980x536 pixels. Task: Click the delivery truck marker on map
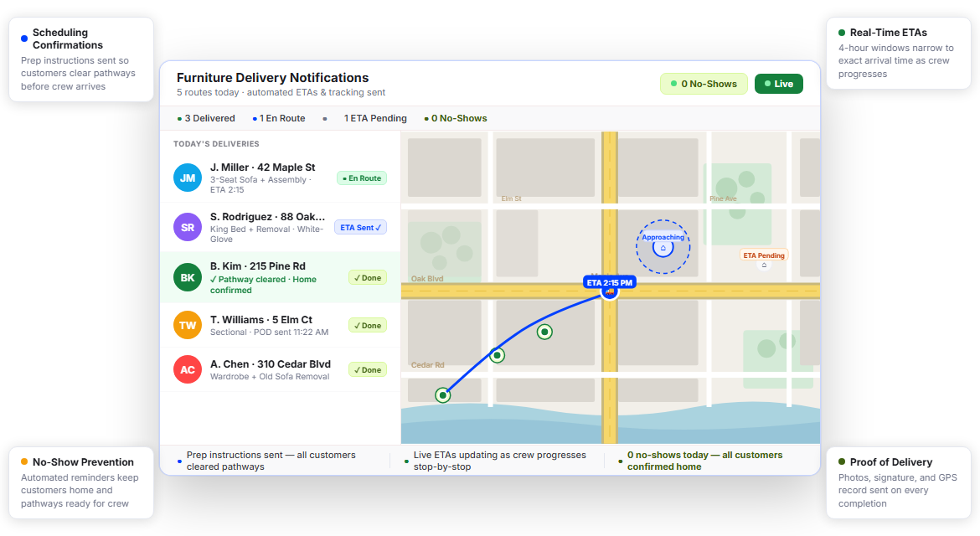tap(610, 291)
